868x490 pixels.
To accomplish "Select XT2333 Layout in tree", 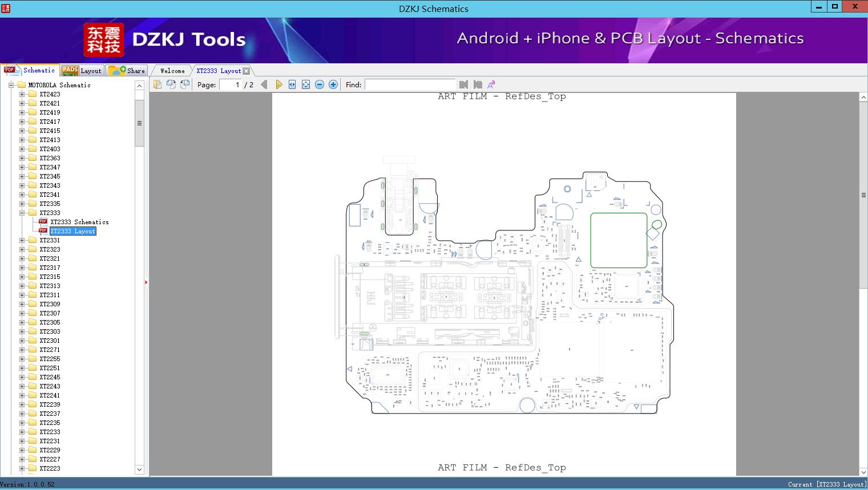I will pos(72,231).
